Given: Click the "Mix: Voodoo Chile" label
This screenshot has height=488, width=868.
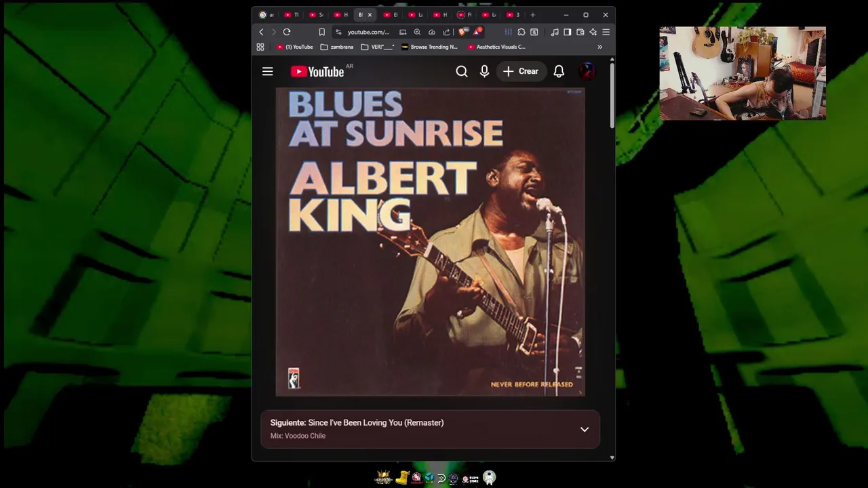Looking at the screenshot, I should tap(298, 436).
